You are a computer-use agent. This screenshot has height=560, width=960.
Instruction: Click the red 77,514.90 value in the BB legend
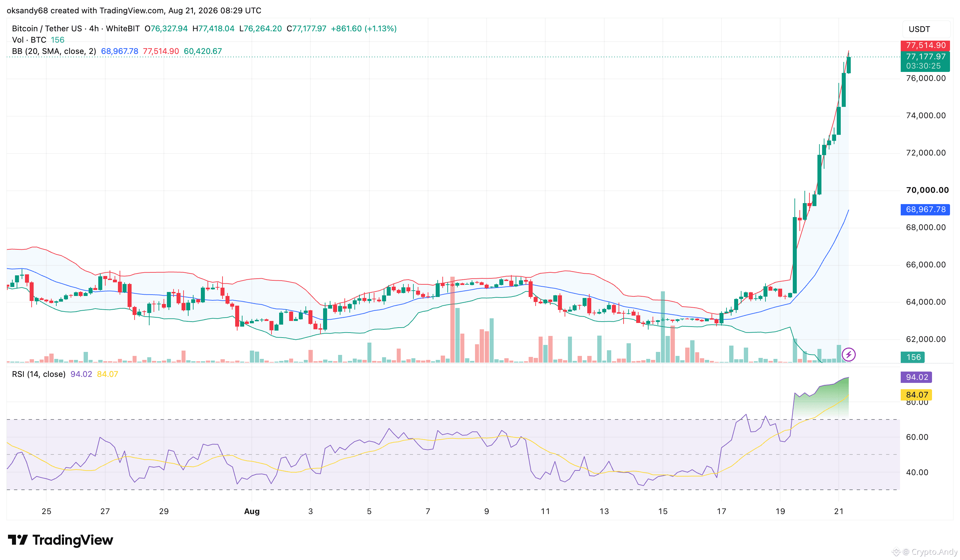coord(161,51)
